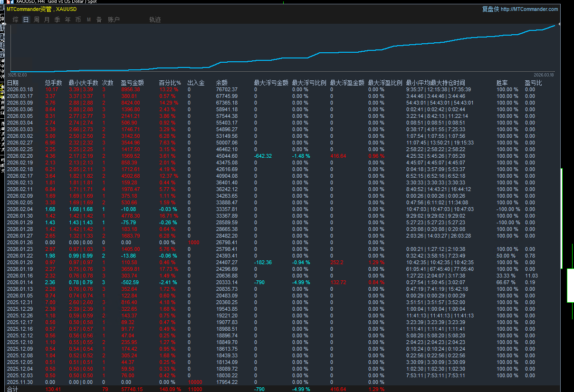Click the 8956.38 profit amount
The width and height of the screenshot is (574, 392).
[131, 89]
